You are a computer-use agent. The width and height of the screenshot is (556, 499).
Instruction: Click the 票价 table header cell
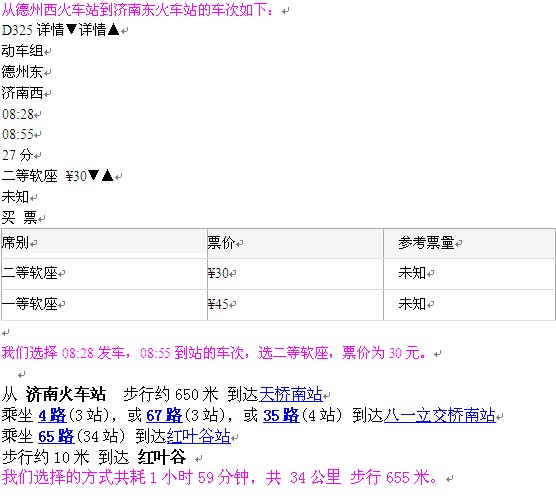[295, 243]
